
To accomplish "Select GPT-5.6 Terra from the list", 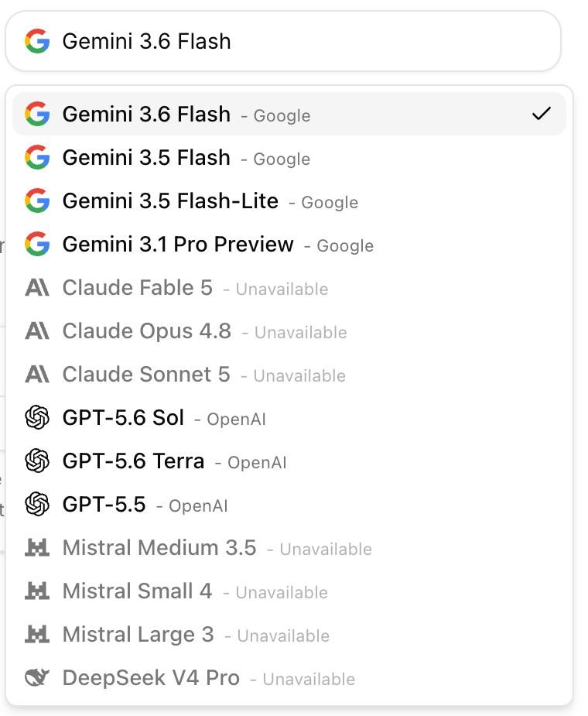I will pyautogui.click(x=289, y=461).
